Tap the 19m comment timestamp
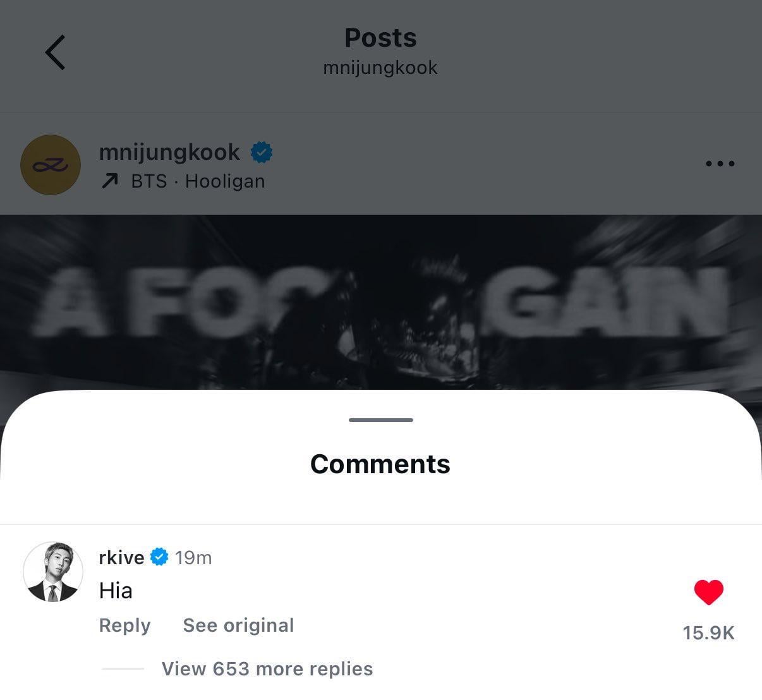This screenshot has height=700, width=762. tap(193, 558)
